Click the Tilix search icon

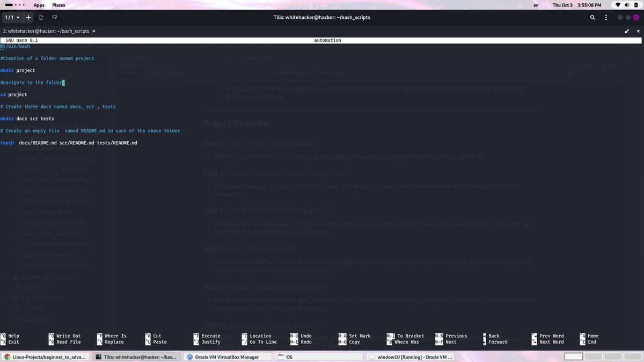(x=592, y=17)
